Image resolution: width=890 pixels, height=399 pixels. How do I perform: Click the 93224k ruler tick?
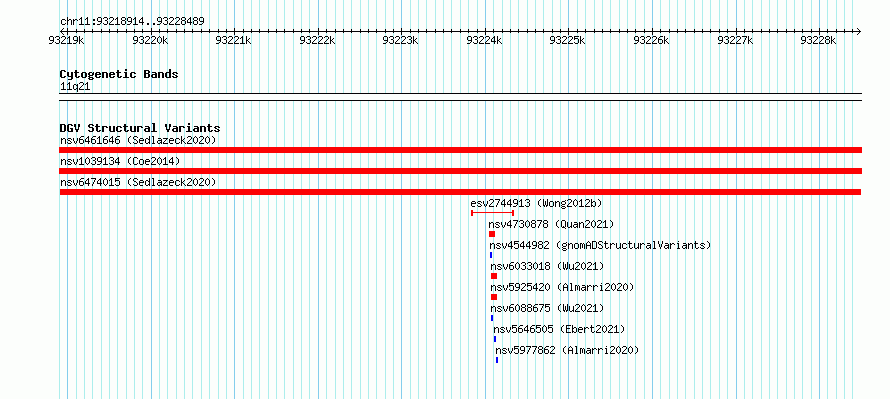485,40
